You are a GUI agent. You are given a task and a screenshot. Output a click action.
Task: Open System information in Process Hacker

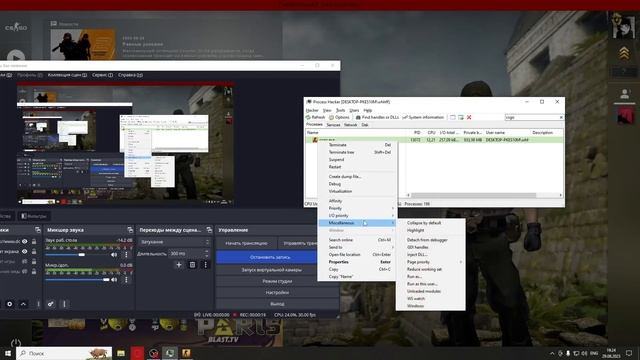[x=423, y=117]
